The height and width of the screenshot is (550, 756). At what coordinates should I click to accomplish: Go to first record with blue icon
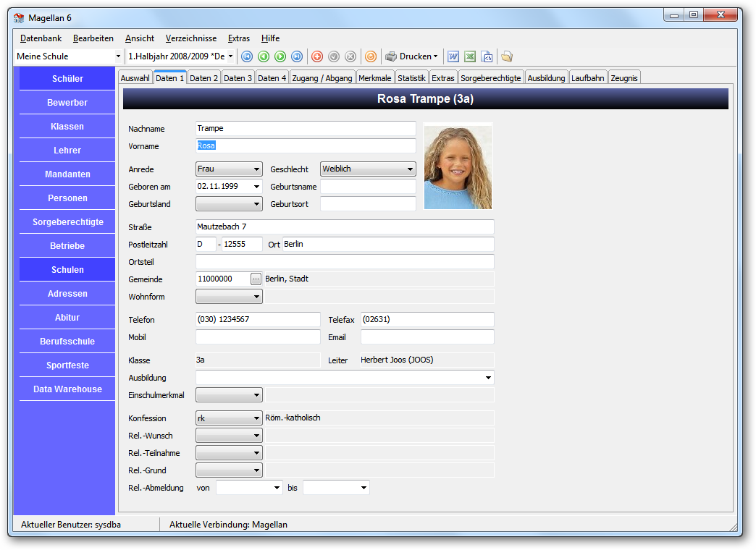click(x=247, y=56)
